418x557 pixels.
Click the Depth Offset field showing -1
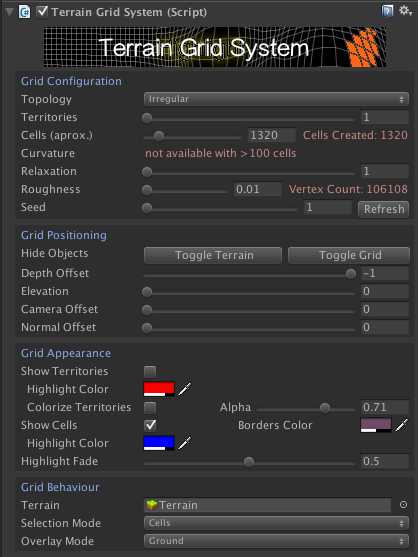[385, 273]
